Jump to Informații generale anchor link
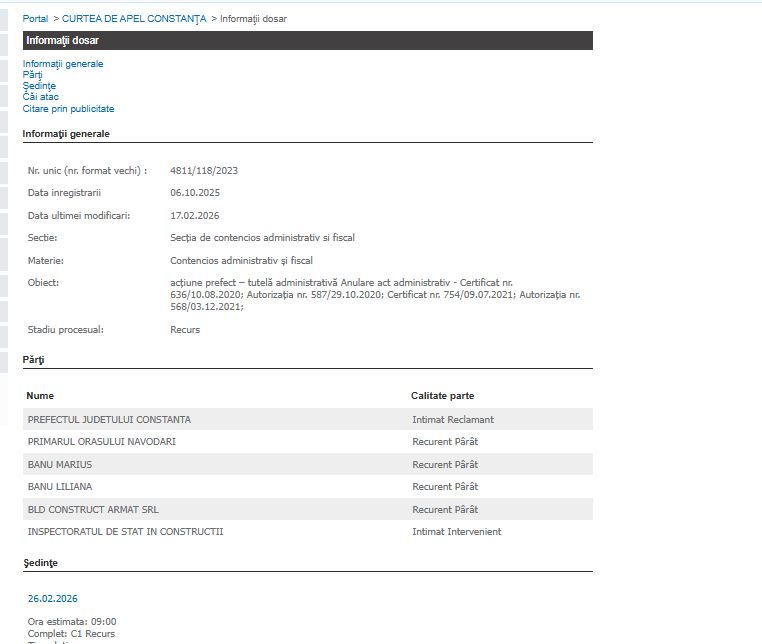The image size is (762, 644). coord(63,64)
